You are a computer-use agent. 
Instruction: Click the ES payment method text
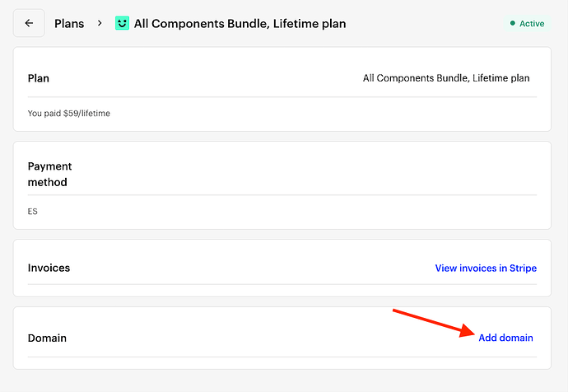(x=33, y=212)
